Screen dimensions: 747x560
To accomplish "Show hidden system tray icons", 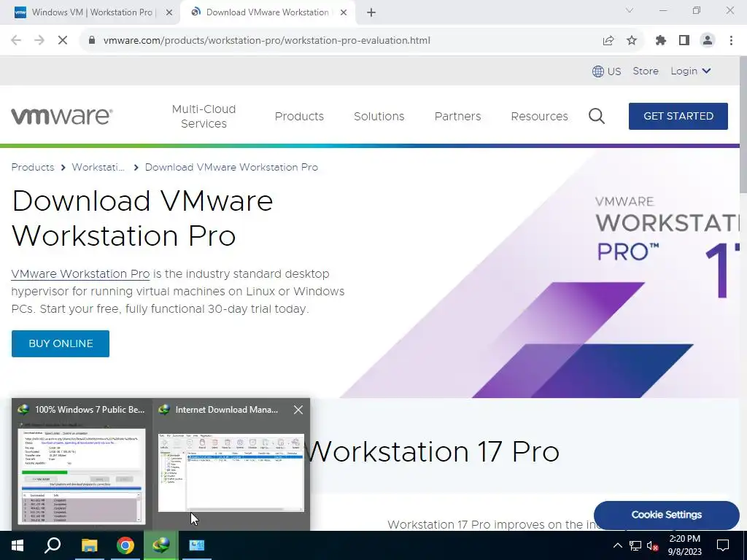I will click(617, 545).
